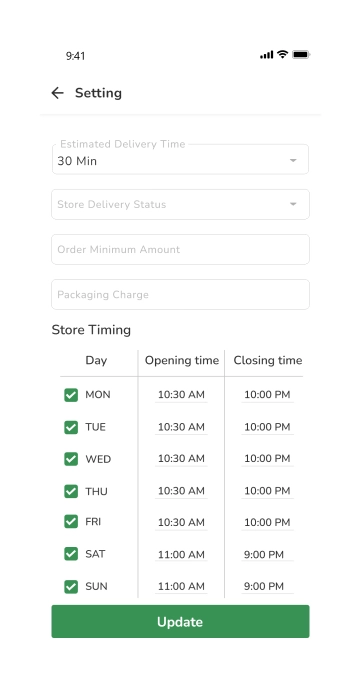Select the Store Timing heading

tap(91, 330)
